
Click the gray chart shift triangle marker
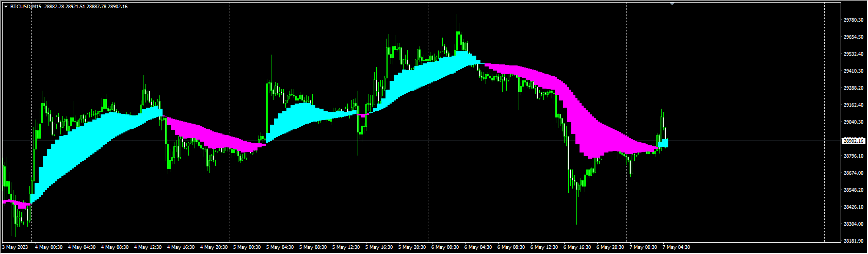coord(672,4)
